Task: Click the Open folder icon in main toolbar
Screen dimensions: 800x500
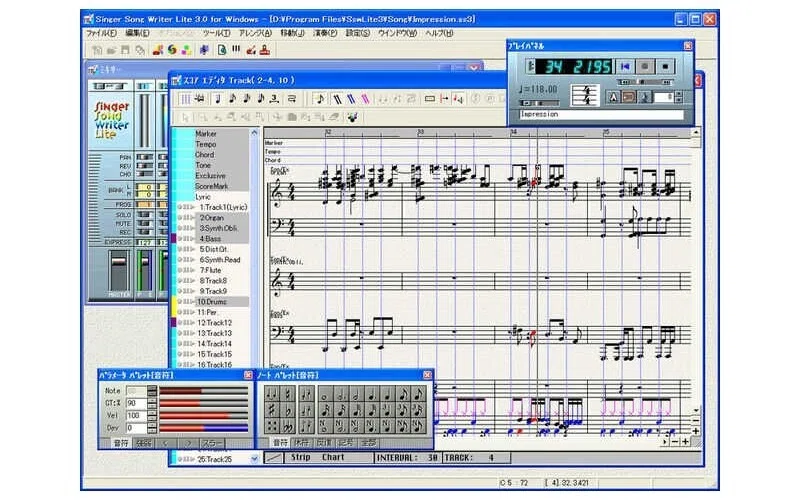Action: click(x=111, y=50)
